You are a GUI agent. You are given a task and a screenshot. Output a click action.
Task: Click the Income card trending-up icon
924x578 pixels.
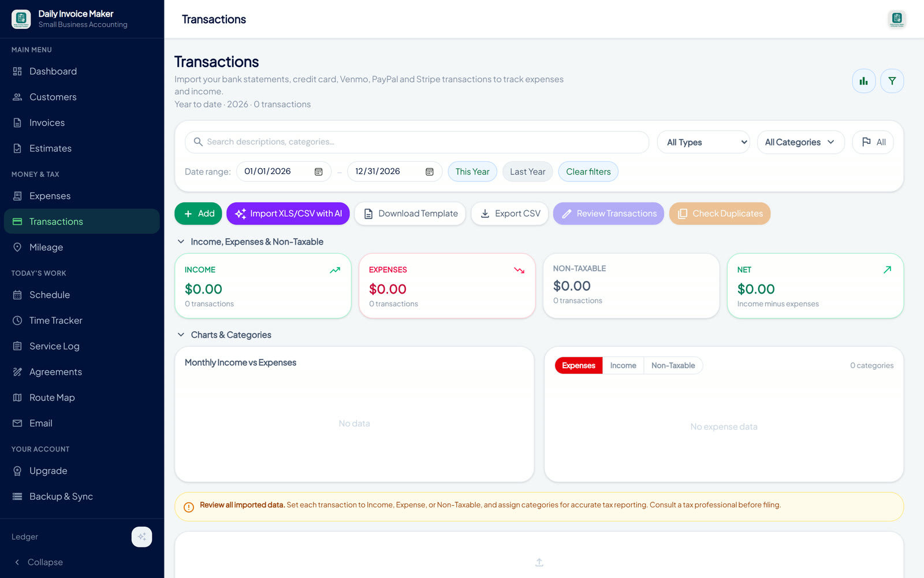(x=335, y=270)
